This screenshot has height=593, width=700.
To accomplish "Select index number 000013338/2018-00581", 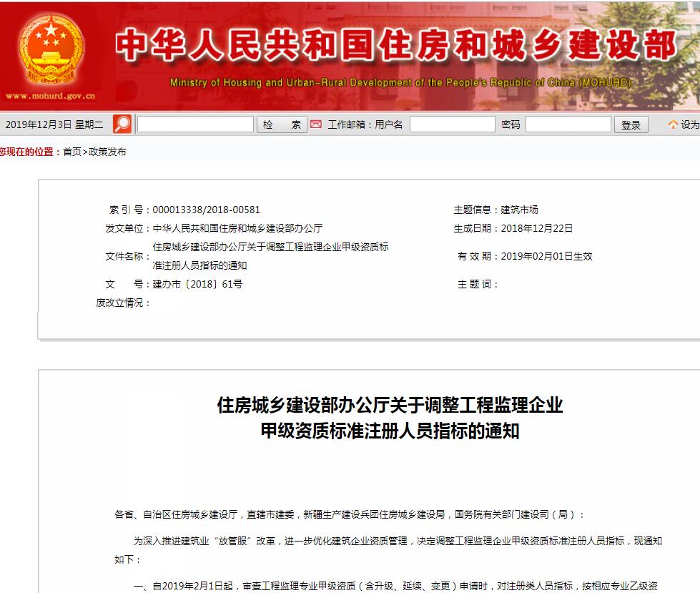I will click(x=206, y=210).
